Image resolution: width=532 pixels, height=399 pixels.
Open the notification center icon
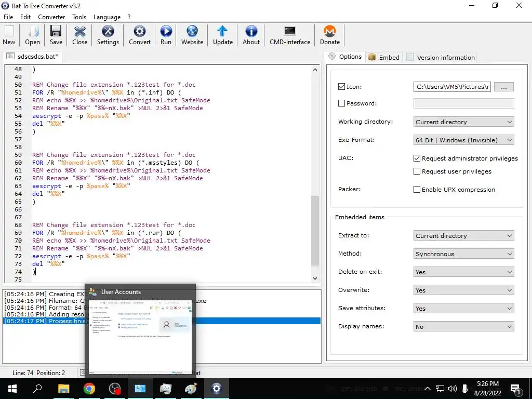(515, 389)
